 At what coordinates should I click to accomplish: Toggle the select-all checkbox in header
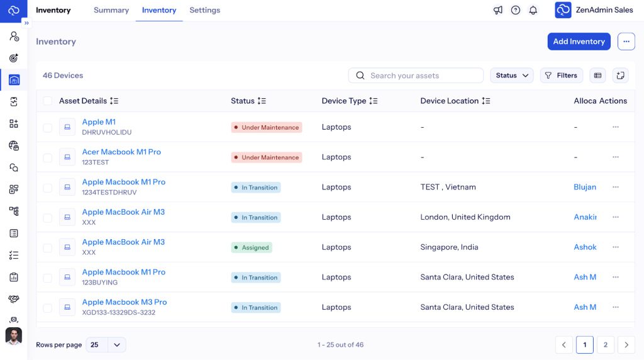[48, 101]
